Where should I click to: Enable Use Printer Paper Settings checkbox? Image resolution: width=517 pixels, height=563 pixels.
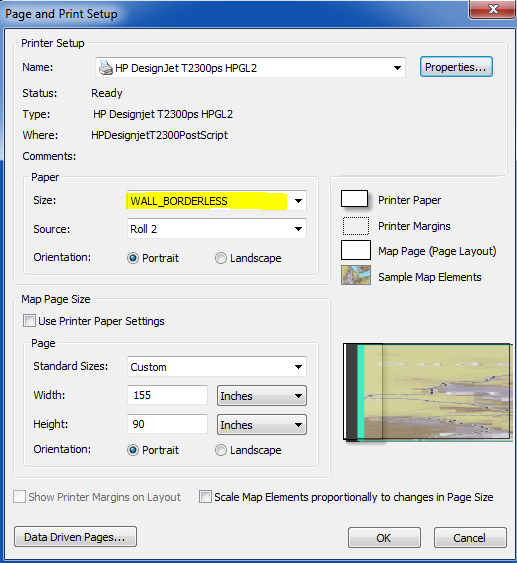tap(29, 321)
